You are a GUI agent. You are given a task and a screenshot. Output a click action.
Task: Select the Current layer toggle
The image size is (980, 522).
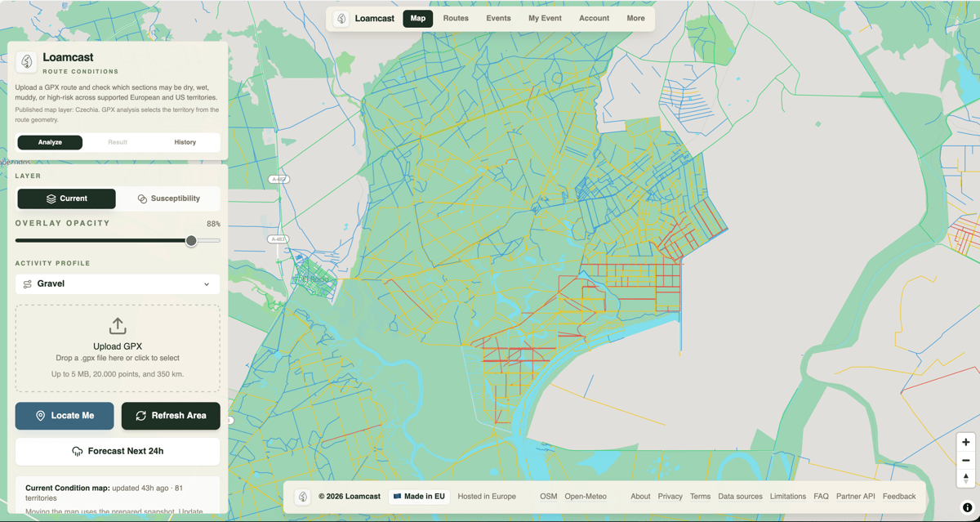tap(66, 199)
